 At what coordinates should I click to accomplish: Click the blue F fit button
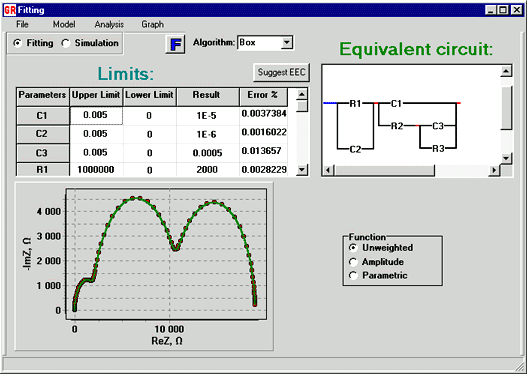click(x=175, y=44)
